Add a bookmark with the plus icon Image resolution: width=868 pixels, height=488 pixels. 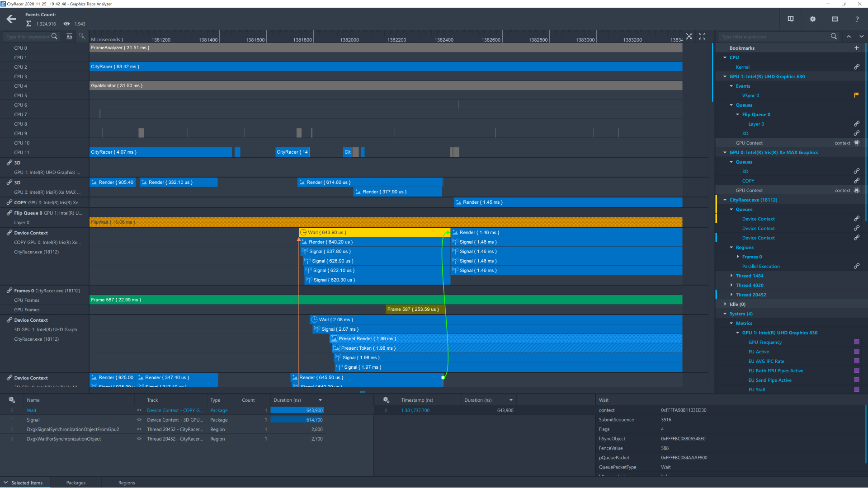856,48
